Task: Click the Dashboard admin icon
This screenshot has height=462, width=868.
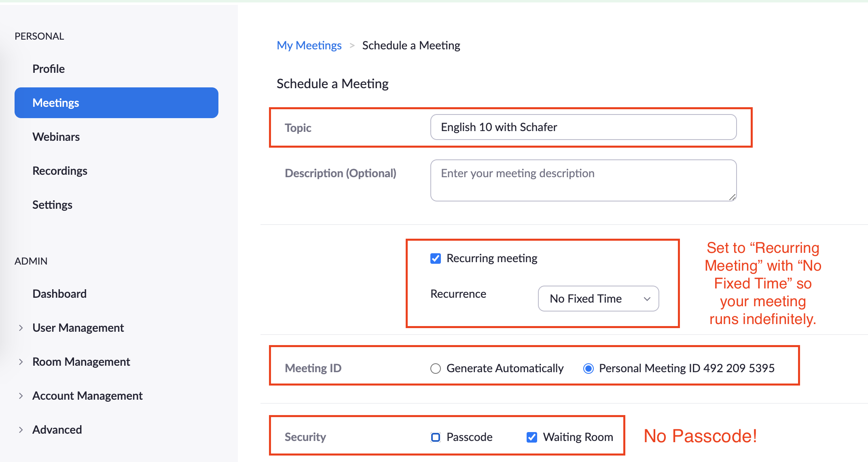Action: (60, 295)
